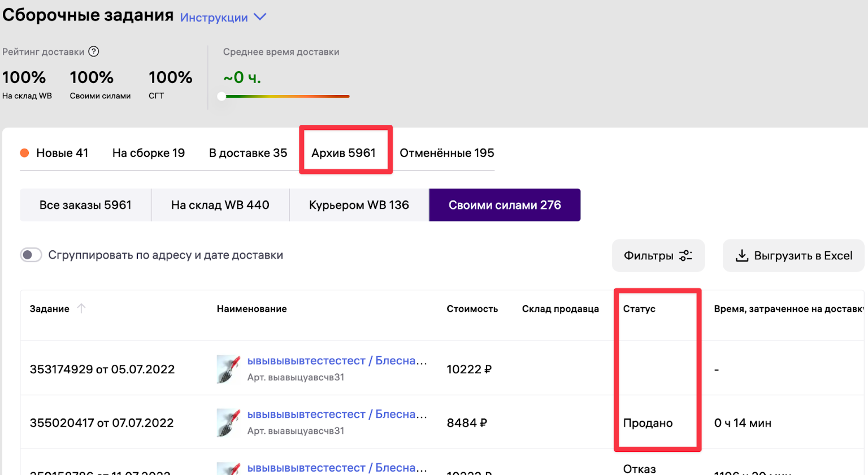Select the Архив 5961 tab
Screen dimensions: 868x475
(344, 153)
